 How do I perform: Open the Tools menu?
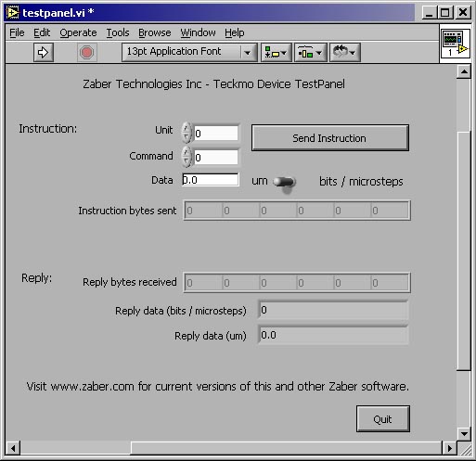(118, 32)
